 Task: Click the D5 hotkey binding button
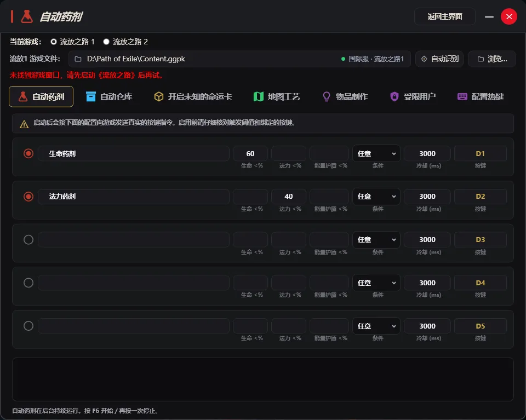481,326
